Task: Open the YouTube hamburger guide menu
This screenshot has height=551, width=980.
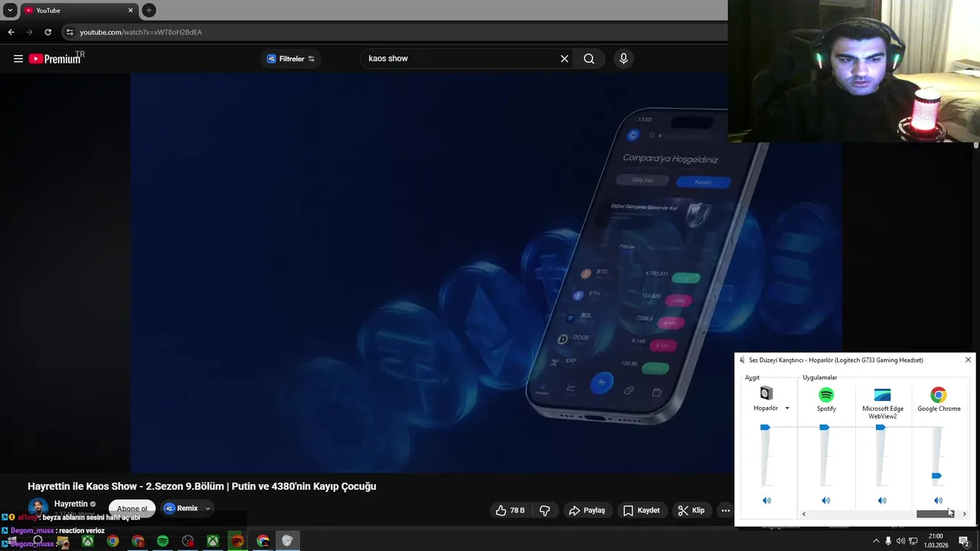Action: pyautogui.click(x=18, y=59)
